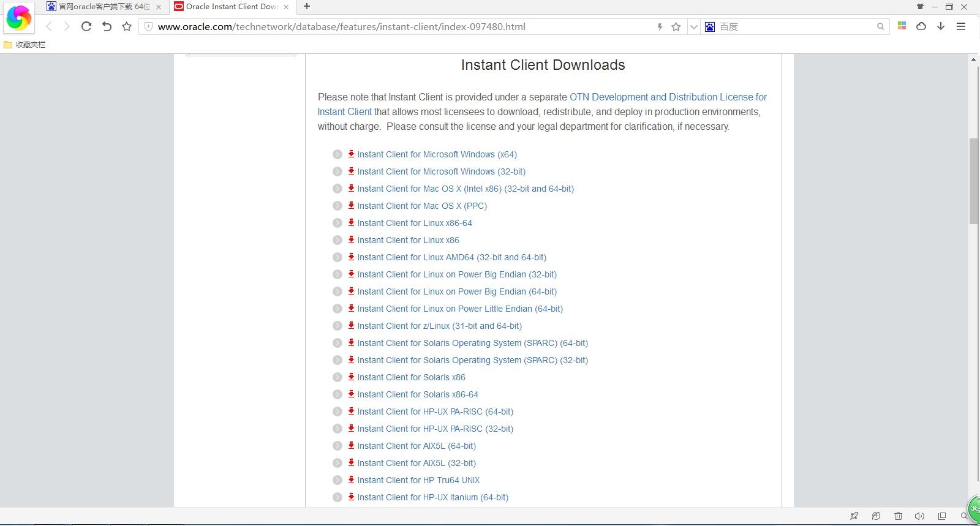This screenshot has width=980, height=526.
Task: Click the cloud sync icon
Action: (x=921, y=26)
